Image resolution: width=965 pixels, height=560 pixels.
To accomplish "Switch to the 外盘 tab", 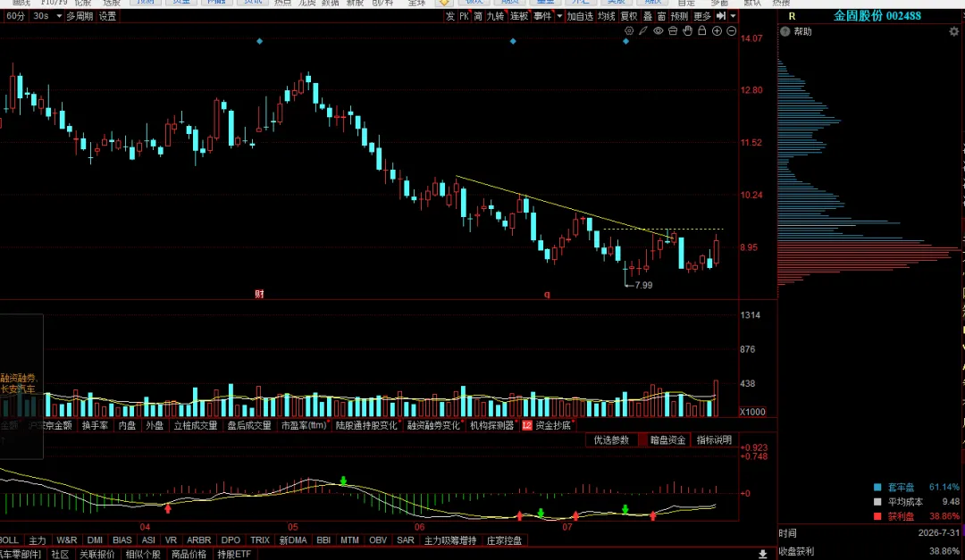I will click(x=155, y=425).
